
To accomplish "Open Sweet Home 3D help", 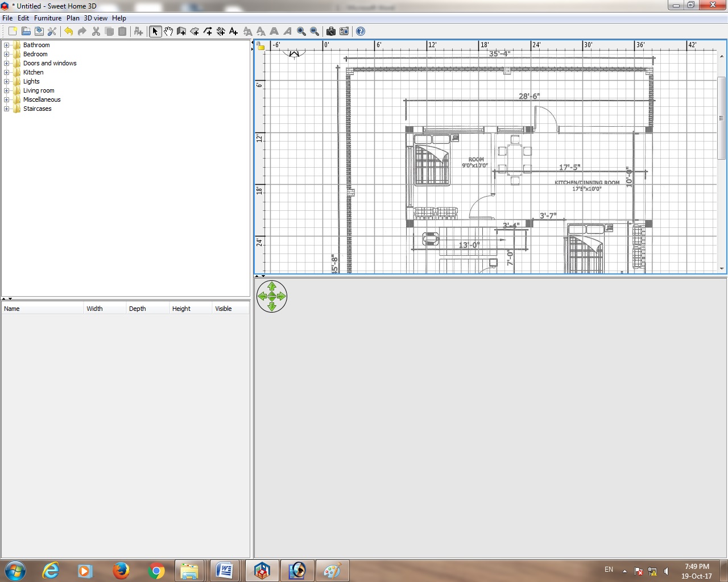I will tap(361, 31).
